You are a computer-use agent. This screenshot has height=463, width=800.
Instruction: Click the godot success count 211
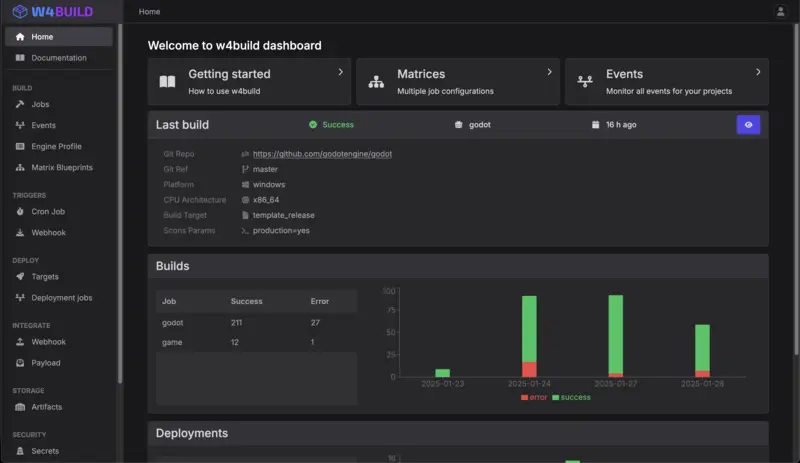(236, 323)
